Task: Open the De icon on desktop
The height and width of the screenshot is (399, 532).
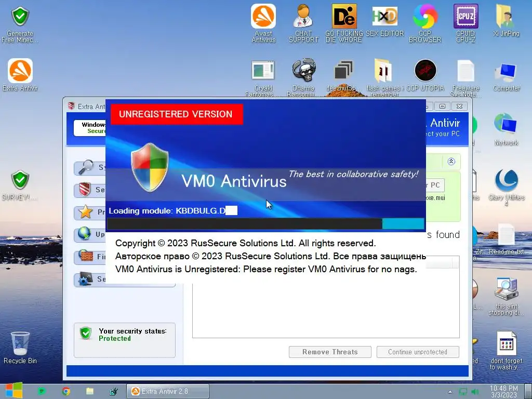Action: coord(344,23)
